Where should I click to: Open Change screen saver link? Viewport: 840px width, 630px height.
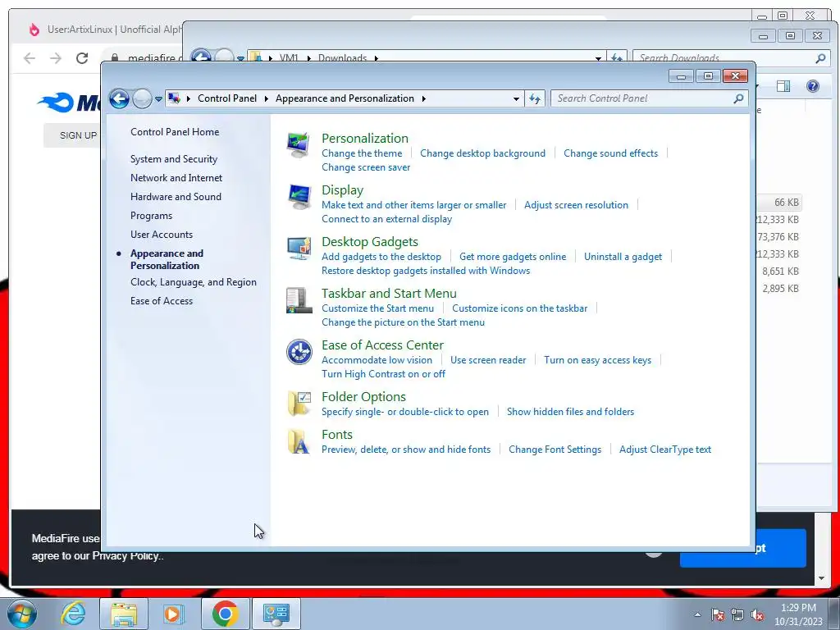366,167
